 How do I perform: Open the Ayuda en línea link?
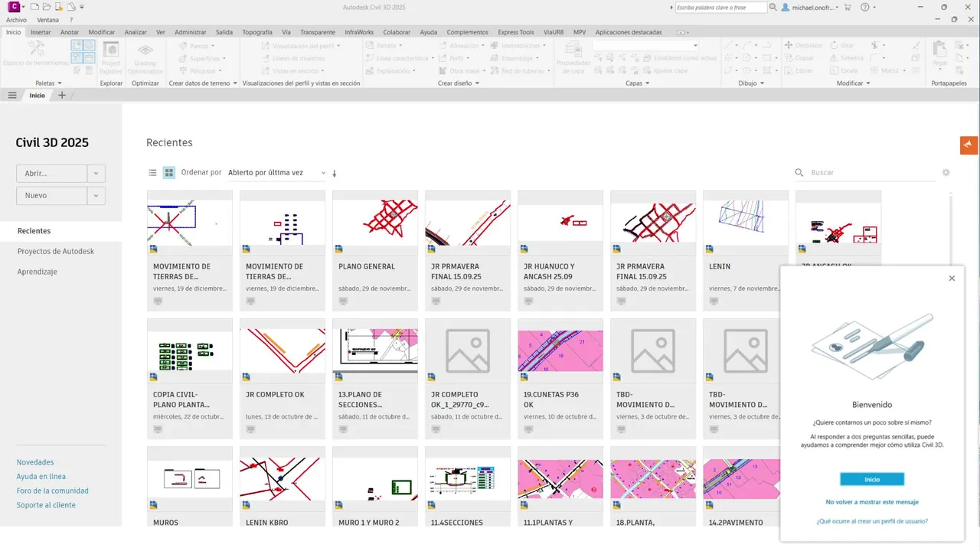(41, 477)
